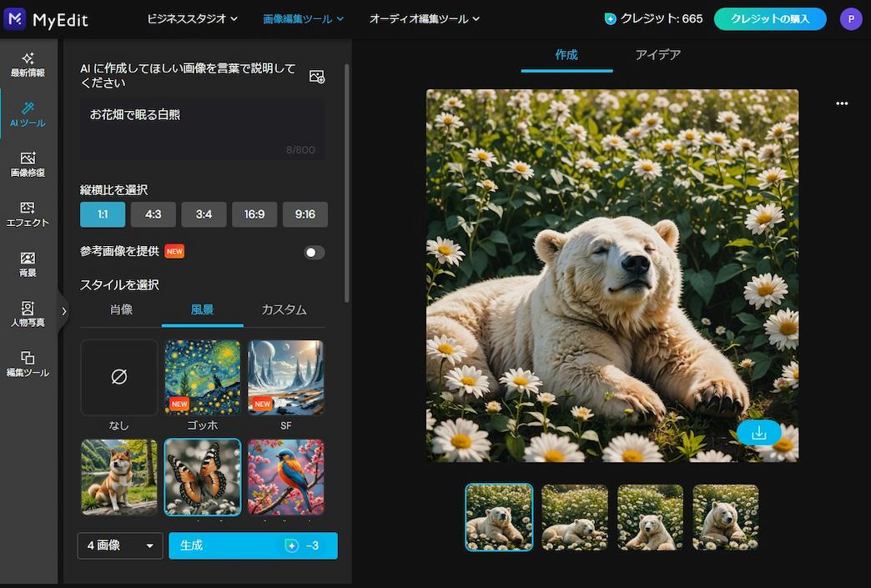Open the three-dot more options menu
This screenshot has height=588, width=871.
[842, 103]
